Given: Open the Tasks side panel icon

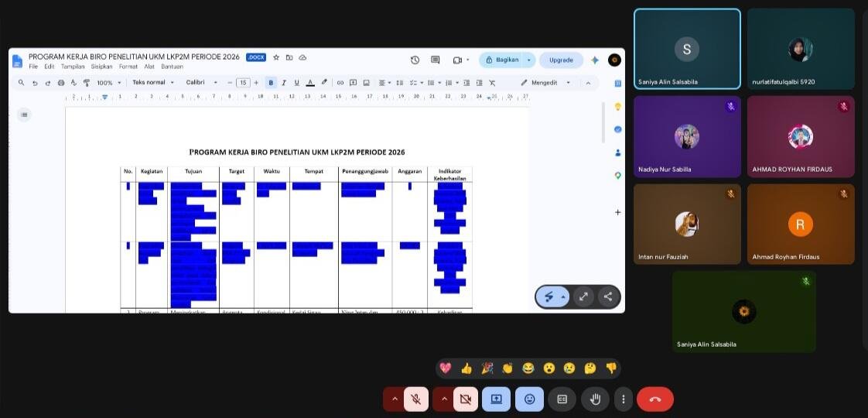Looking at the screenshot, I should 618,129.
